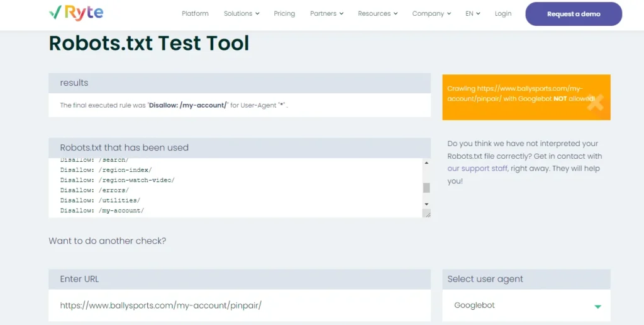Click the 'Disallow: /errors/' line
Screen dimensions: 644x325
(94, 190)
